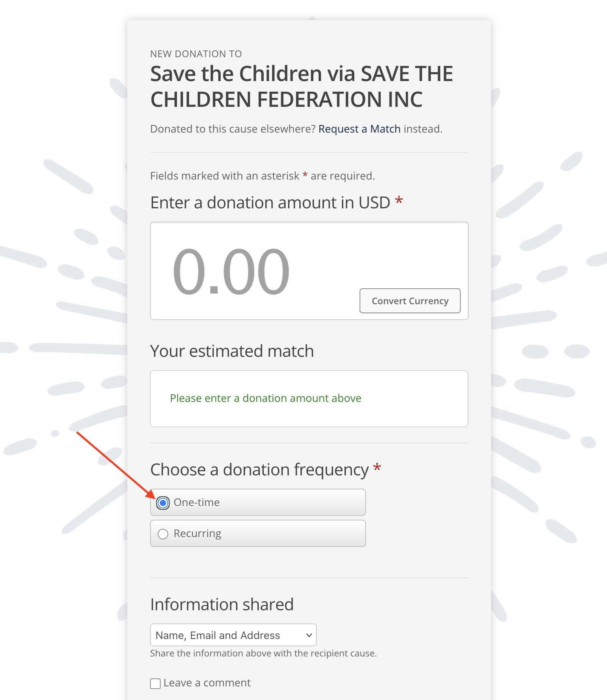Click the Information shared heading

point(222,605)
